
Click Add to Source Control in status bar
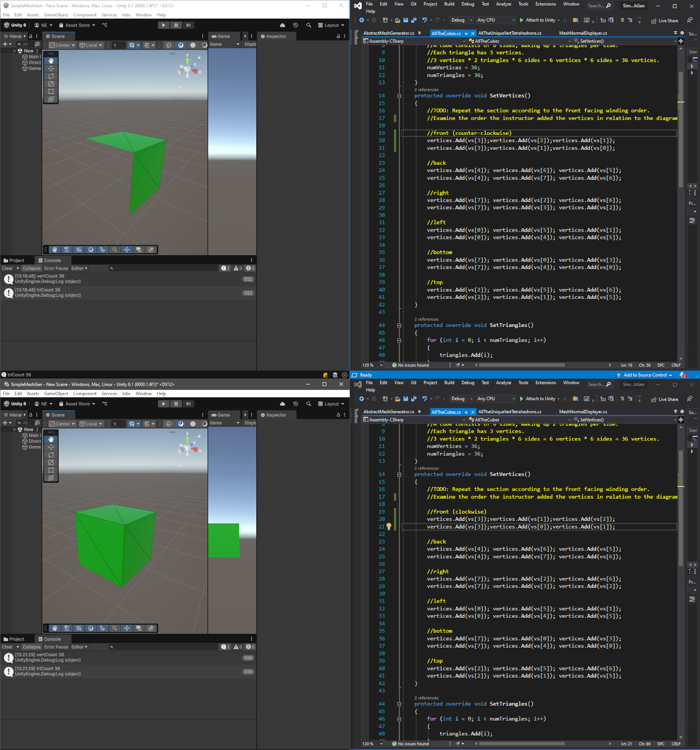pos(645,375)
